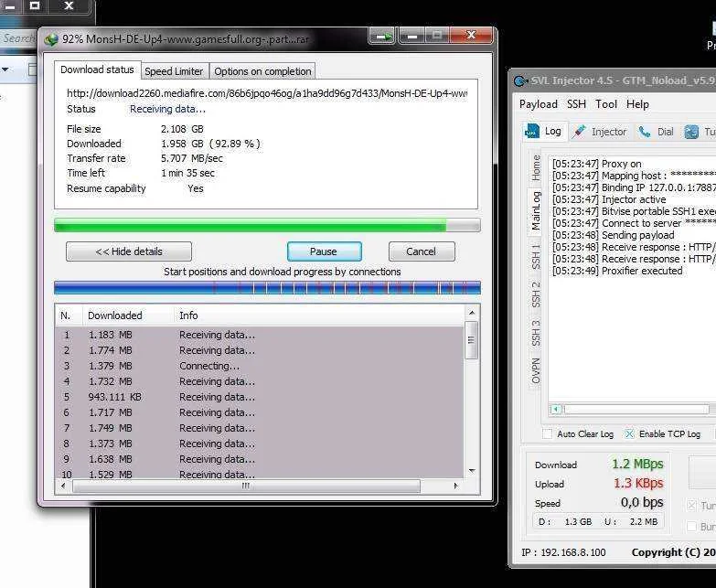Open the Tool menu in SVL Injector
This screenshot has width=716, height=588.
[606, 104]
